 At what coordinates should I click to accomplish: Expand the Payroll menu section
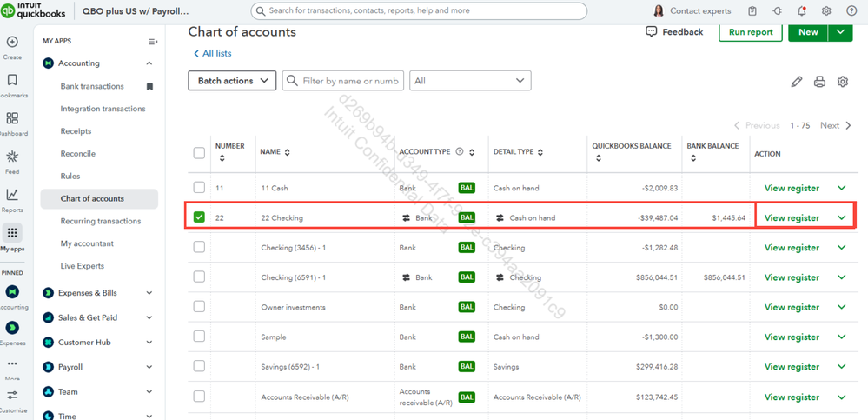149,367
